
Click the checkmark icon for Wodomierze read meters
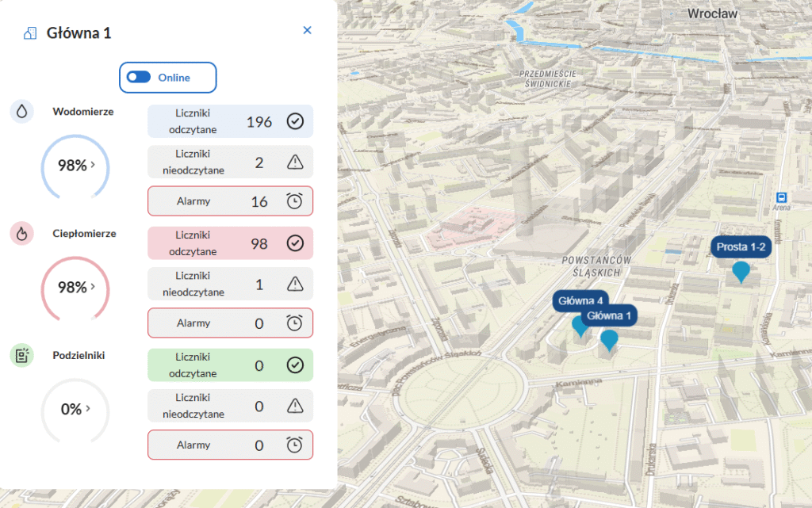(295, 121)
